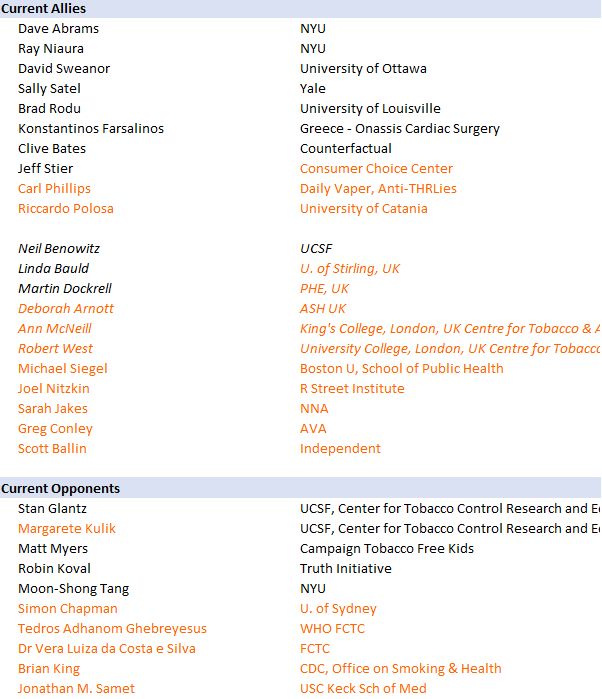602x699 pixels.
Task: Click the Deborah Arnott cell
Action: pyautogui.click(x=66, y=309)
